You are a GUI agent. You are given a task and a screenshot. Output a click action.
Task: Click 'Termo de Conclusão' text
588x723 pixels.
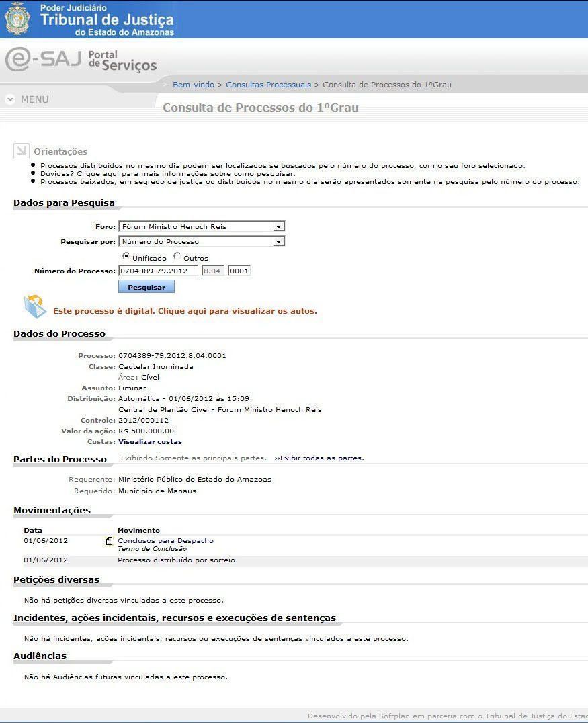(152, 549)
